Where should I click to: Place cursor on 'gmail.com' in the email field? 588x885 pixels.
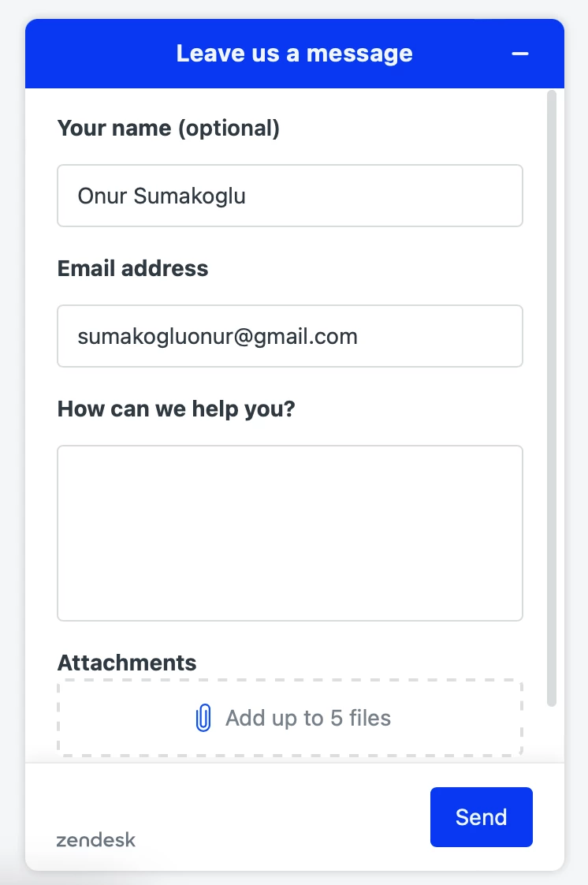pos(305,337)
